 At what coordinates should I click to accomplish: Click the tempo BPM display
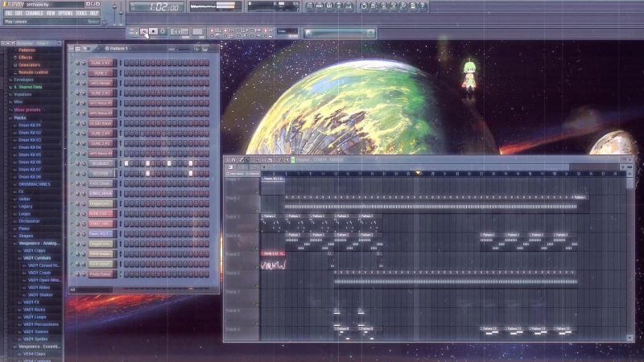(179, 31)
